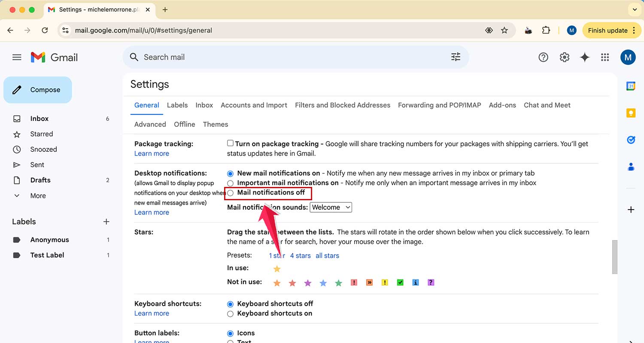Viewport: 644px width, 343px height.
Task: Open Google Calendar in the side panel
Action: 631,86
